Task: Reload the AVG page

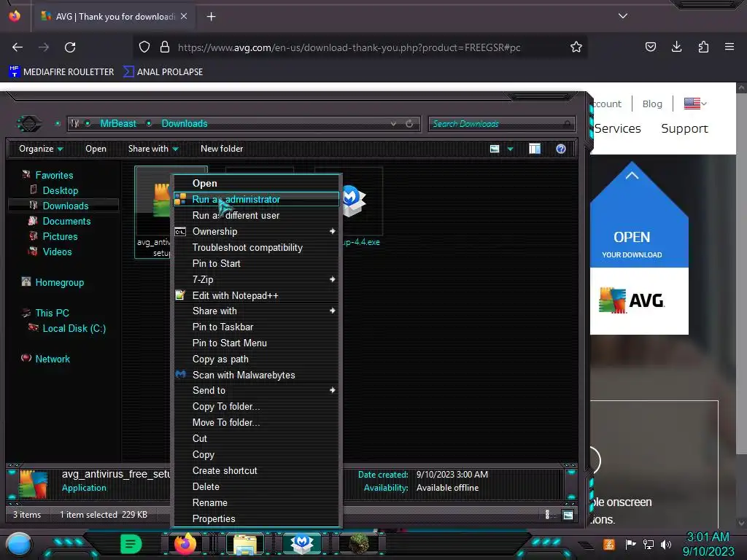Action: pyautogui.click(x=70, y=47)
